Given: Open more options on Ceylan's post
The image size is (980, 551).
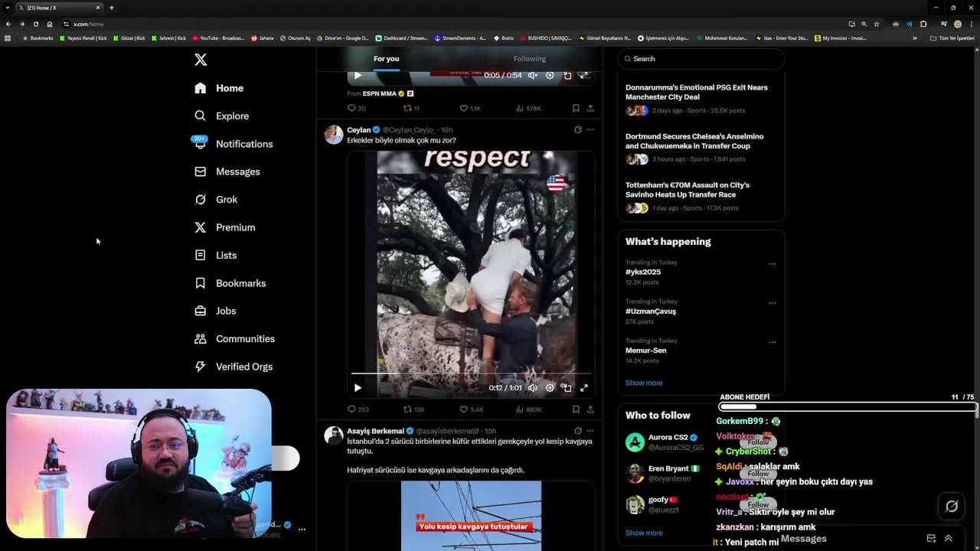Looking at the screenshot, I should 590,130.
